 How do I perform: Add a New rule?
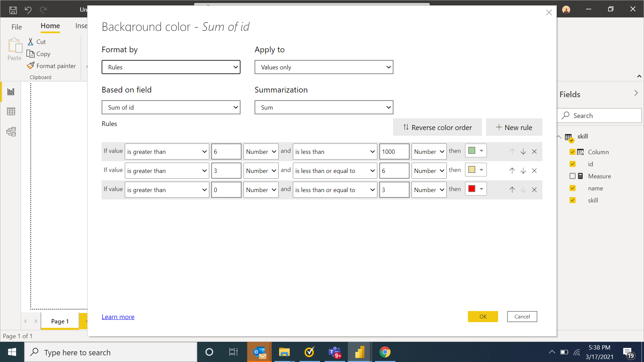point(514,127)
